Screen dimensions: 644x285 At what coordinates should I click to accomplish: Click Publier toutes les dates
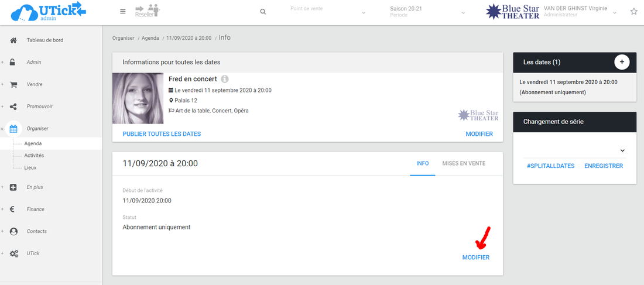pyautogui.click(x=162, y=134)
